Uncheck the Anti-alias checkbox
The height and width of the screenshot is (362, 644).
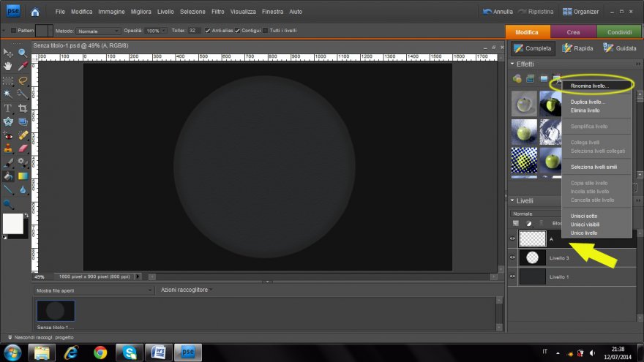click(208, 31)
